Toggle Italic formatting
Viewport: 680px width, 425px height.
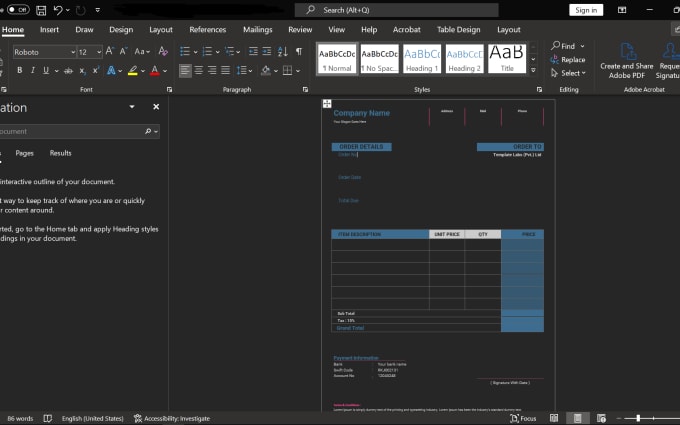(x=33, y=70)
